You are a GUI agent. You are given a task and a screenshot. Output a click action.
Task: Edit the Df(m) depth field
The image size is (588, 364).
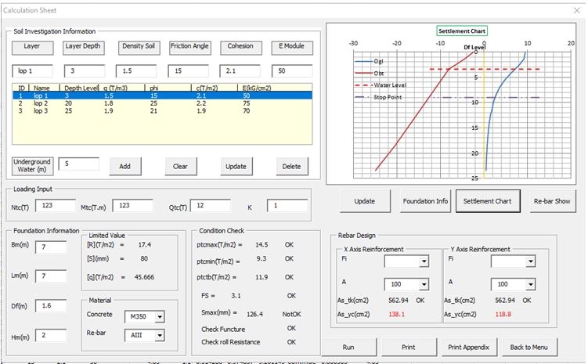(x=51, y=305)
